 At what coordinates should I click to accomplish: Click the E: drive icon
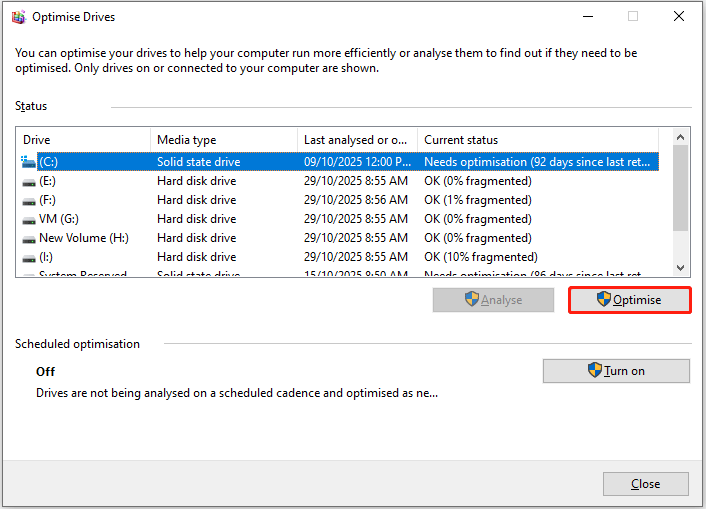(29, 182)
